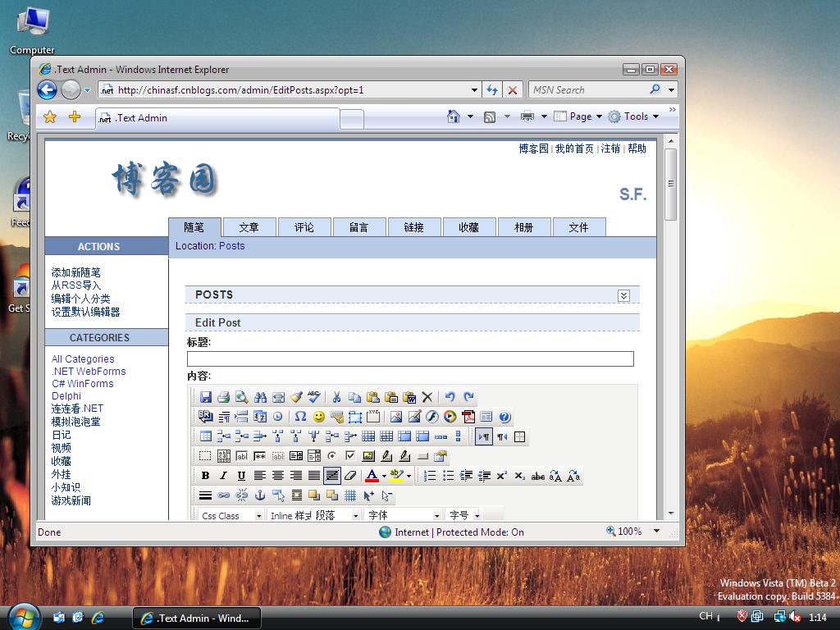Click the Print icon in the editor toolbar

pyautogui.click(x=224, y=397)
